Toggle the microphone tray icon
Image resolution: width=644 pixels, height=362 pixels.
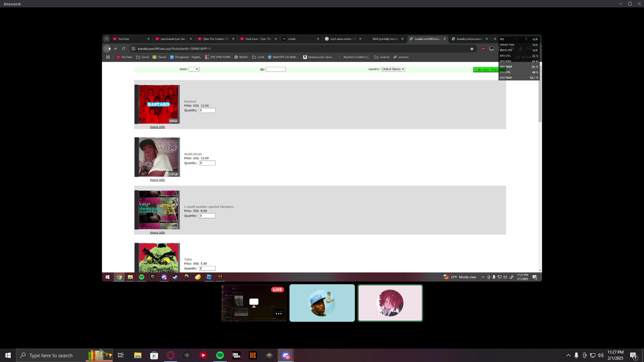pos(576,355)
